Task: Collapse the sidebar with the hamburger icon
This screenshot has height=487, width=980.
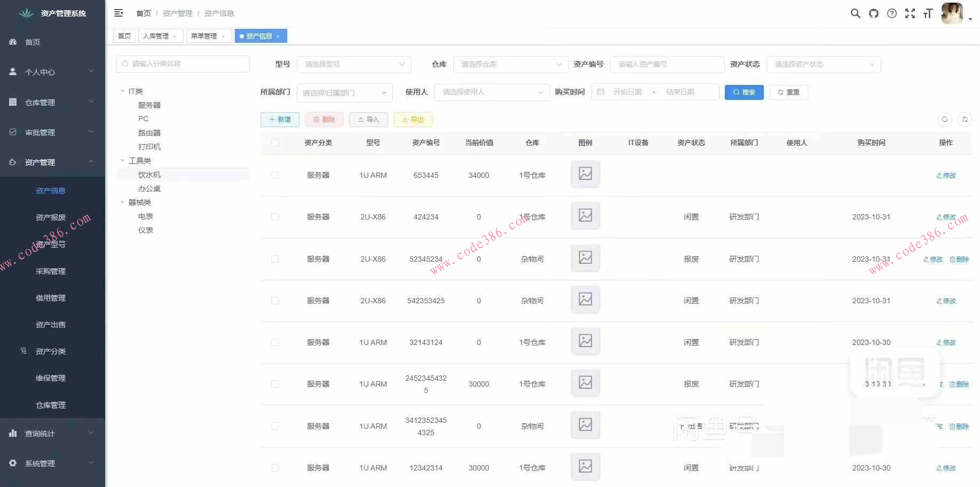Action: click(x=118, y=13)
